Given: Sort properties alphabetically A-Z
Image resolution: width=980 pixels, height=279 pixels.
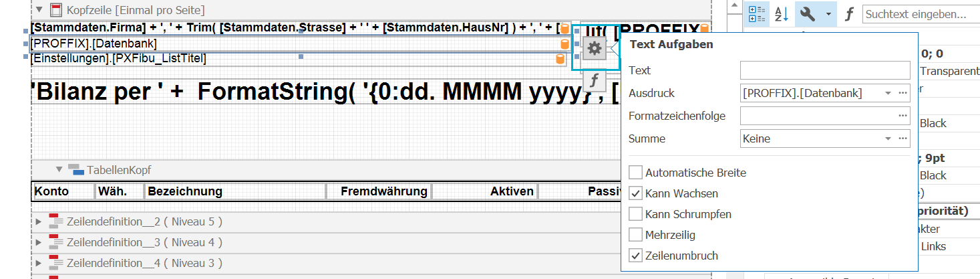Looking at the screenshot, I should 780,13.
